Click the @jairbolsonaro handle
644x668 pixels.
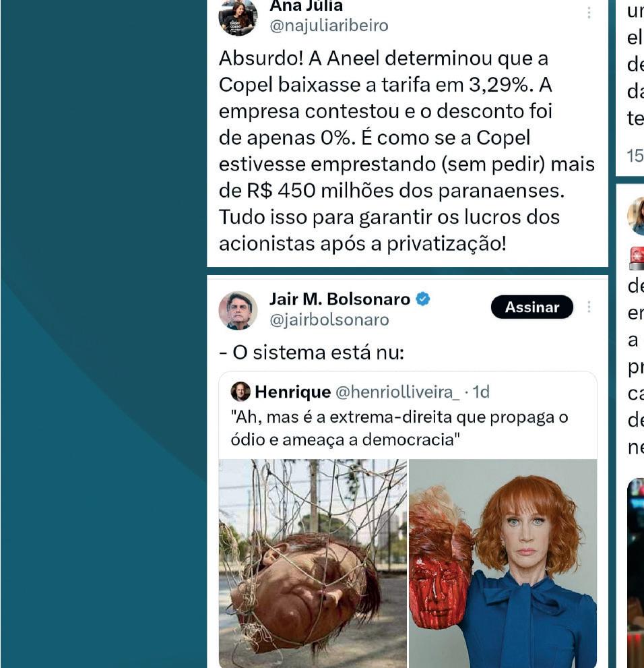point(329,320)
